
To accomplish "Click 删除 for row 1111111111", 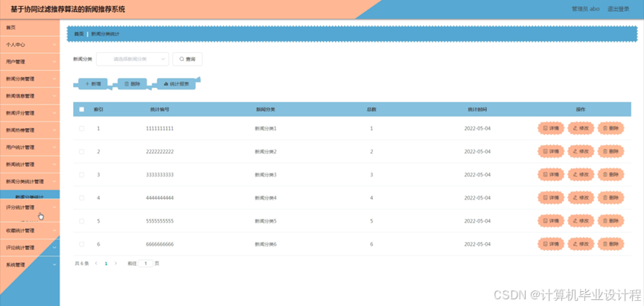I will [610, 128].
